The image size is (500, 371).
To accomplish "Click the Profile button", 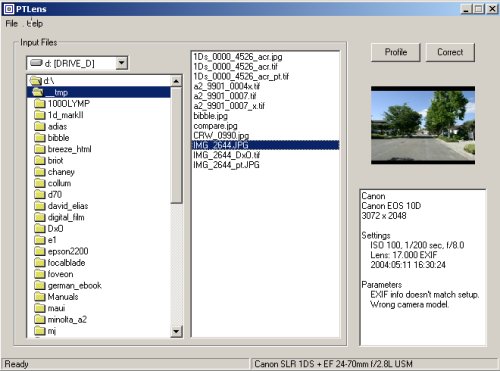I will pos(395,52).
